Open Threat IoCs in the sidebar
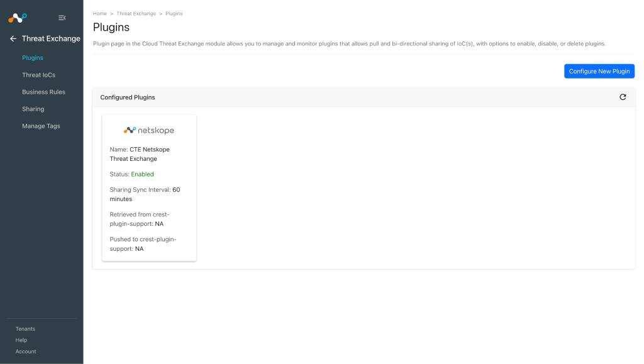This screenshot has height=364, width=644. [x=38, y=75]
